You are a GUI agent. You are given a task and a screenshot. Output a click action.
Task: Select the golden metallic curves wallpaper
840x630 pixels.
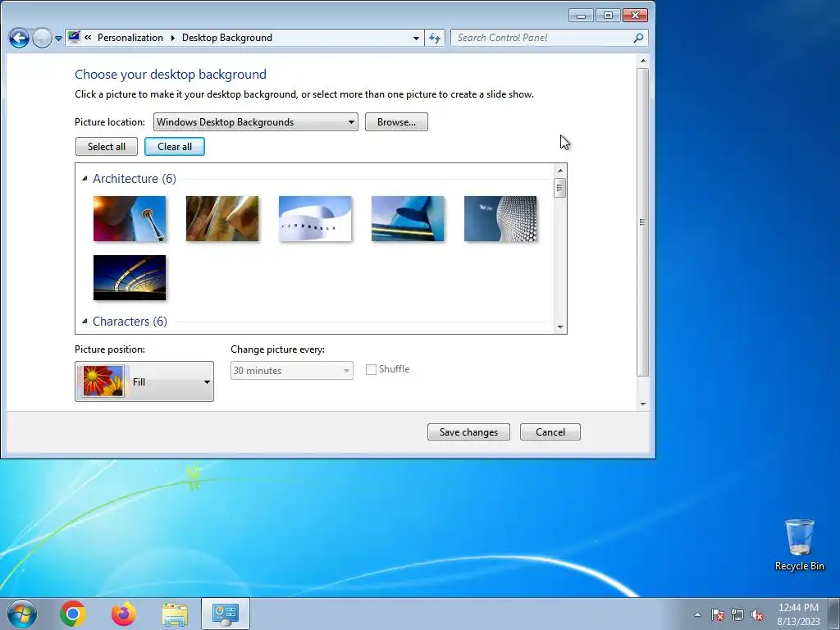tap(222, 218)
